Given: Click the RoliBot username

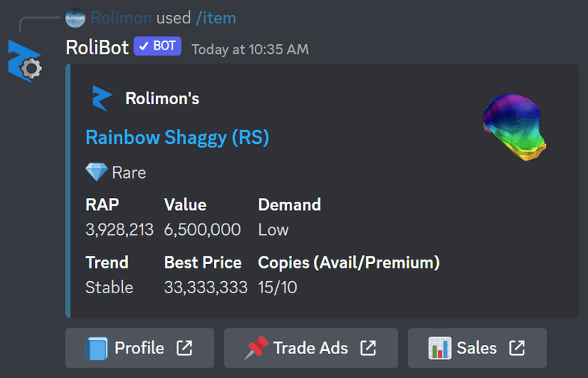Looking at the screenshot, I should point(97,48).
